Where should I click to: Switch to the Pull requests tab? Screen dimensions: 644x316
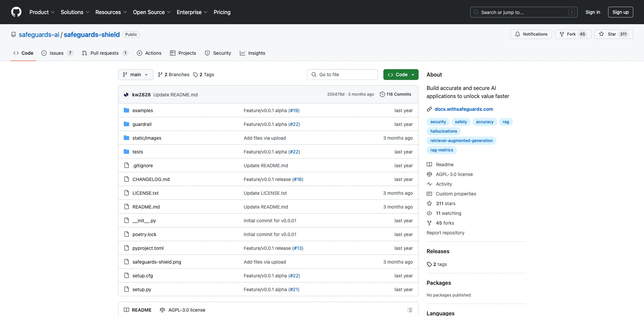(105, 53)
